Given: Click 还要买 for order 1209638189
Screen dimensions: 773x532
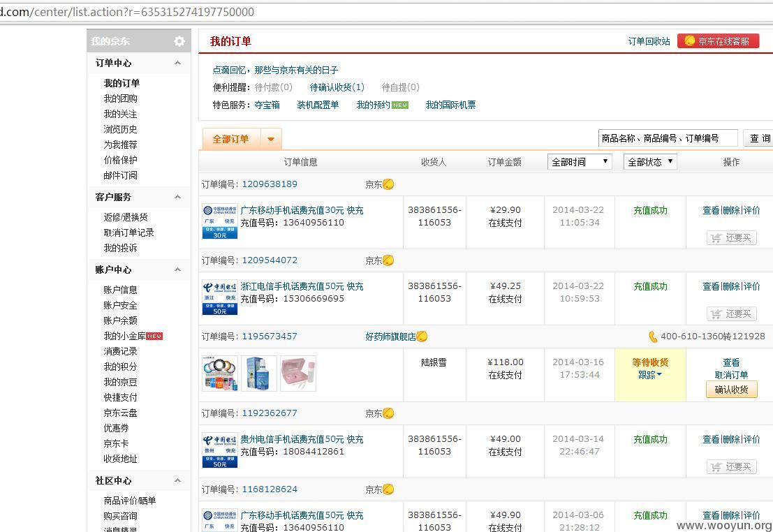Looking at the screenshot, I should [732, 238].
